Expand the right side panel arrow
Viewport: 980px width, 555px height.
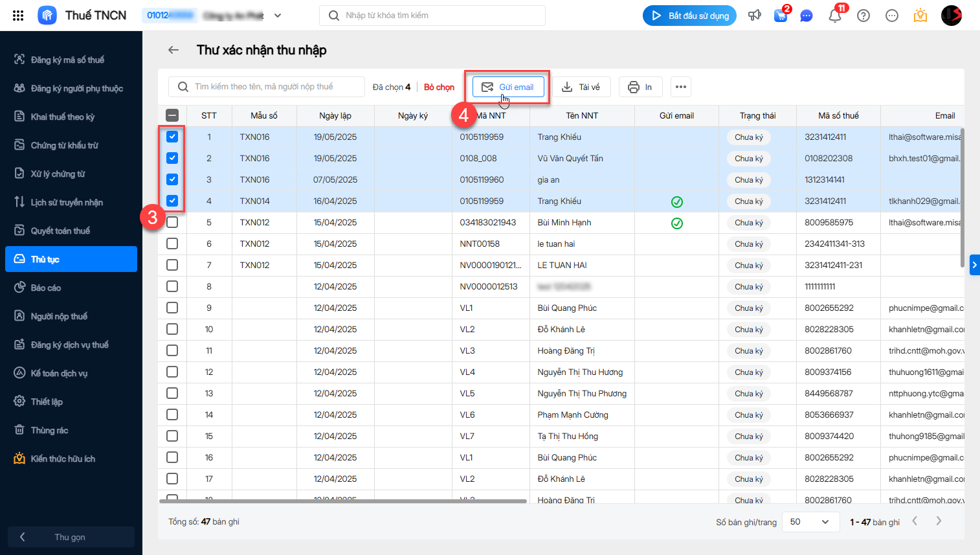point(974,265)
